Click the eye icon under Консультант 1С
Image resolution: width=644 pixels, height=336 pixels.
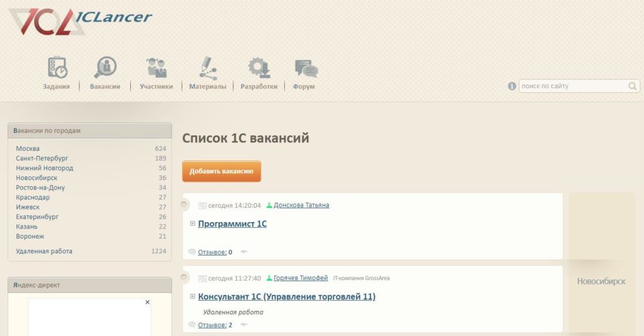[243, 325]
